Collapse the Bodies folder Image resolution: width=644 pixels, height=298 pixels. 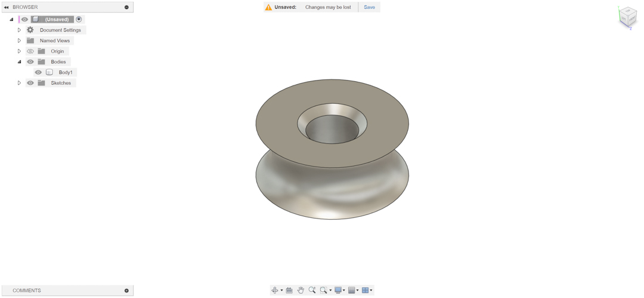coord(19,62)
